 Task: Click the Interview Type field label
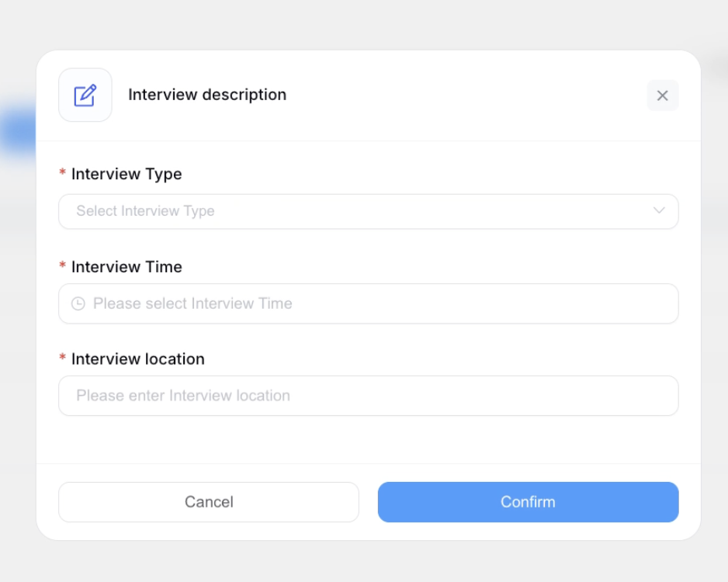click(x=126, y=174)
